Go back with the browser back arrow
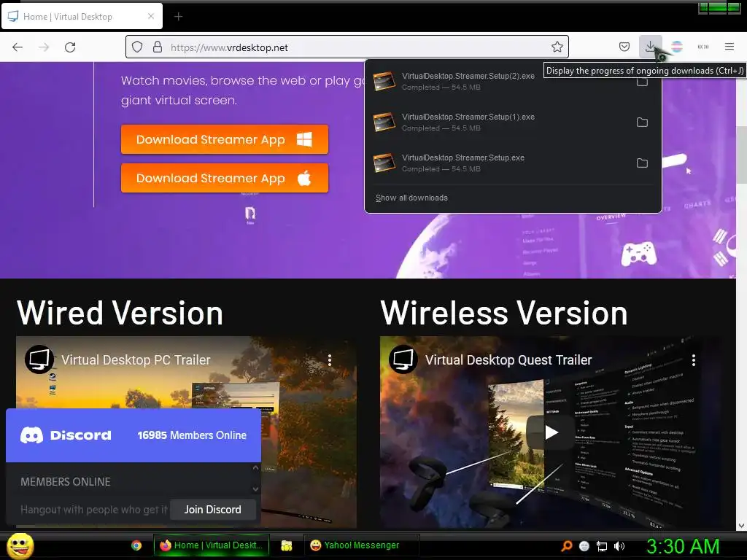Viewport: 747px width, 560px height. [18, 47]
